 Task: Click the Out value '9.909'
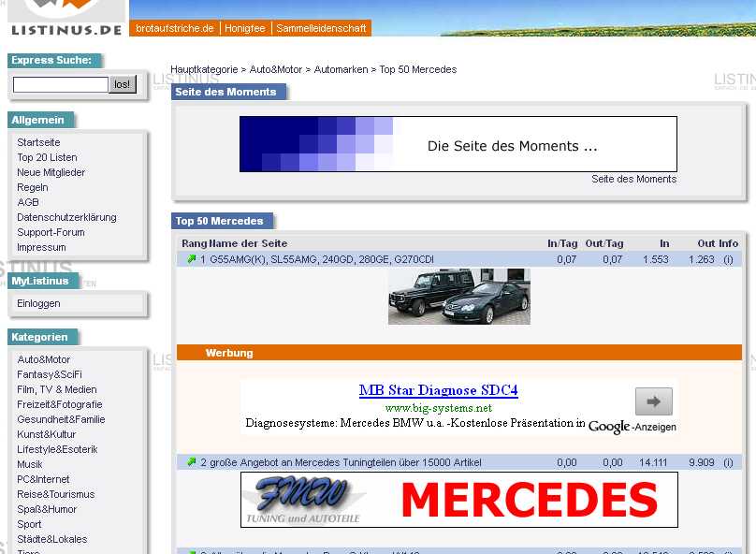coord(702,462)
